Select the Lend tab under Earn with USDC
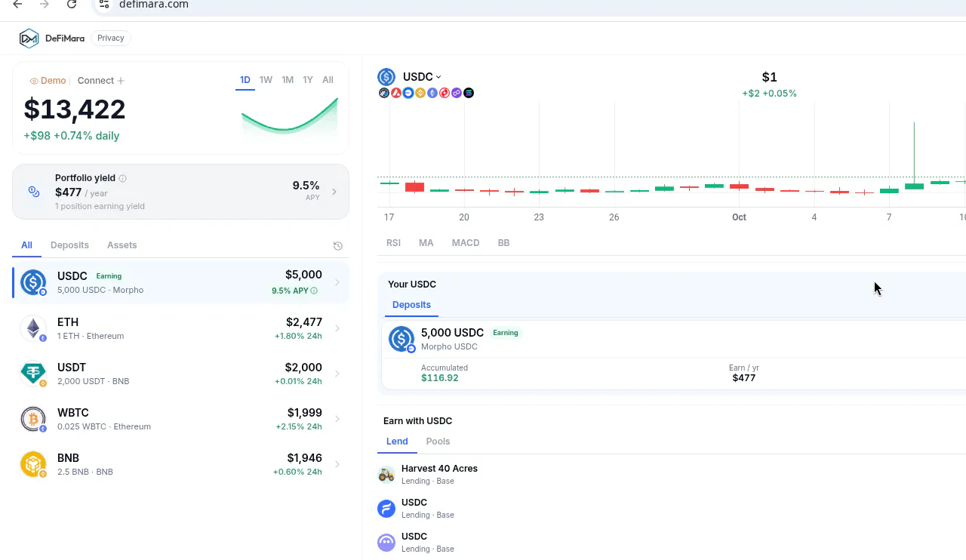Image resolution: width=966 pixels, height=560 pixels. [397, 442]
